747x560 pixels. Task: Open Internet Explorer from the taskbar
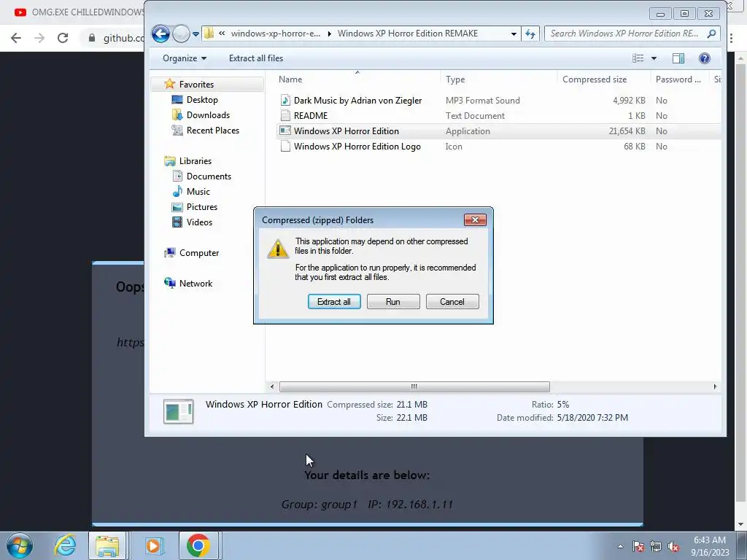pyautogui.click(x=65, y=545)
